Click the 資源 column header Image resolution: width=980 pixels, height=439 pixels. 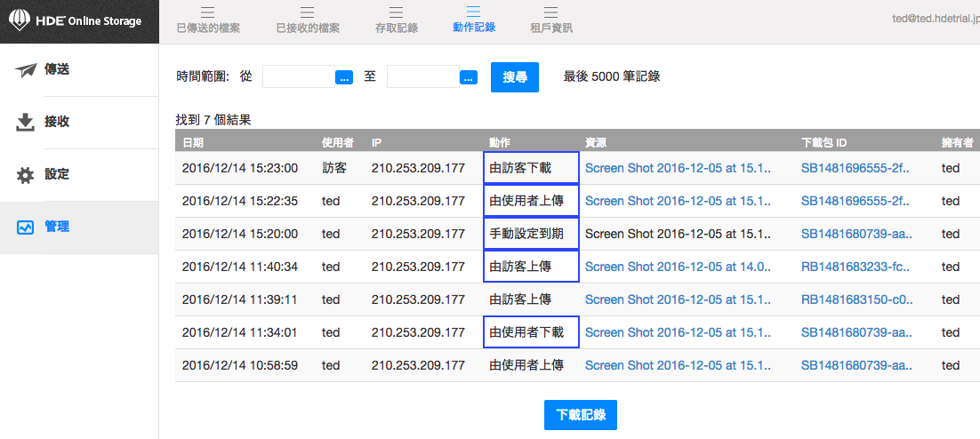[596, 143]
